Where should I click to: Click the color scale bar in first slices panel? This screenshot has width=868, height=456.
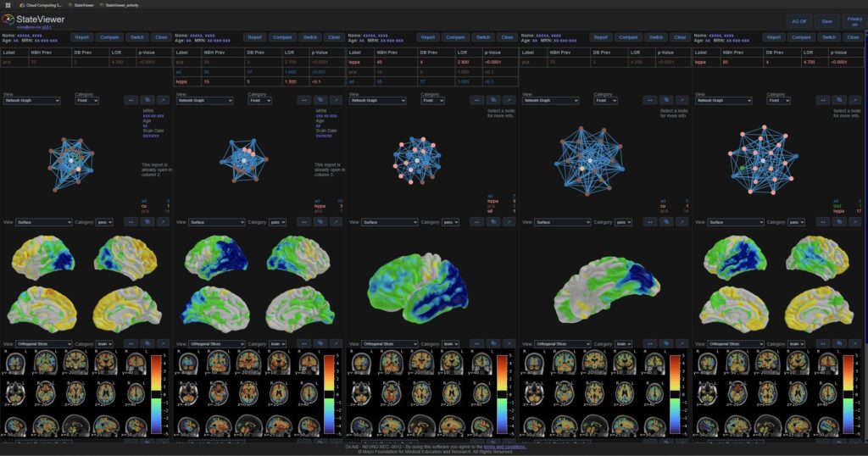tap(155, 394)
